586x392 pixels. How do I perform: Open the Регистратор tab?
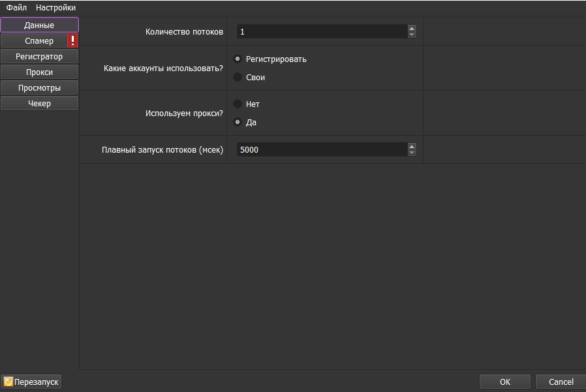(x=39, y=56)
